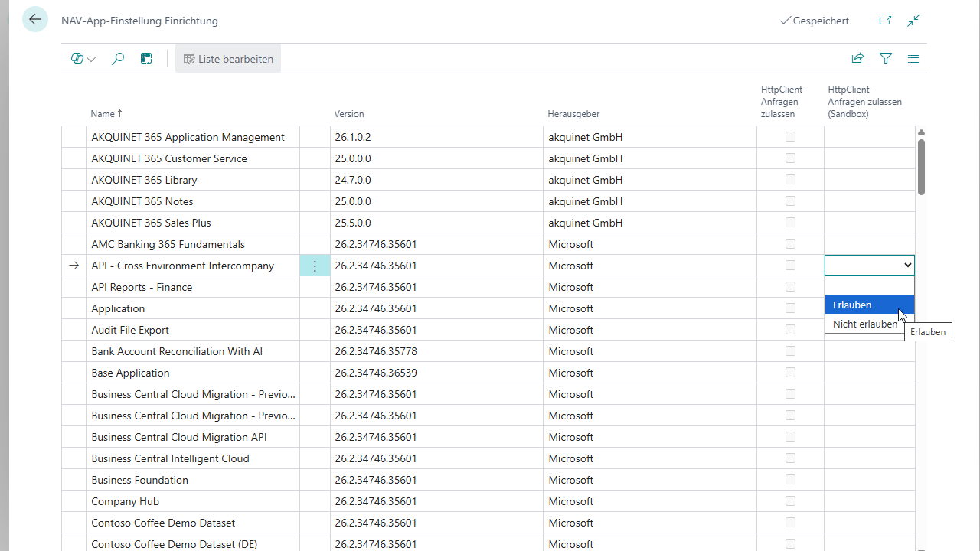Viewport: 980px width, 551px height.
Task: Click HttpClient-Anfragen zulassen column header
Action: click(783, 102)
